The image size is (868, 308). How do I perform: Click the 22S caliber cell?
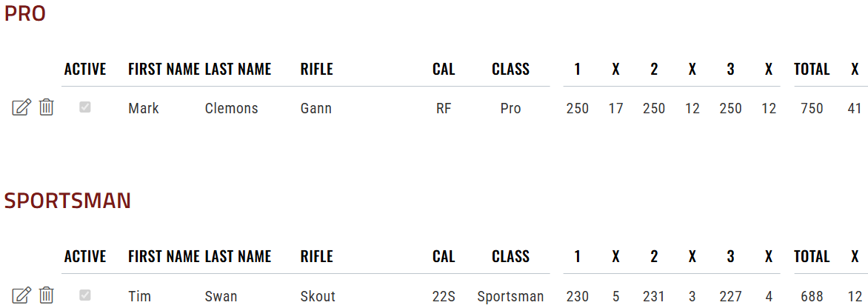click(444, 296)
